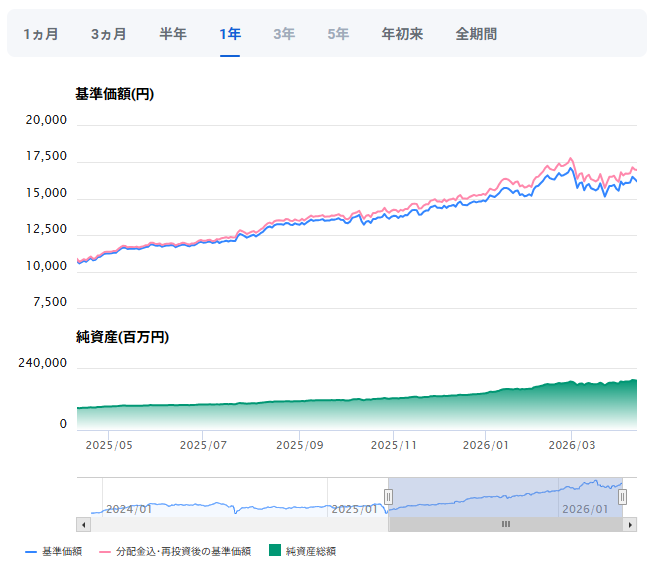Choose the 年初来 period tab
664x569 pixels.
pos(402,34)
